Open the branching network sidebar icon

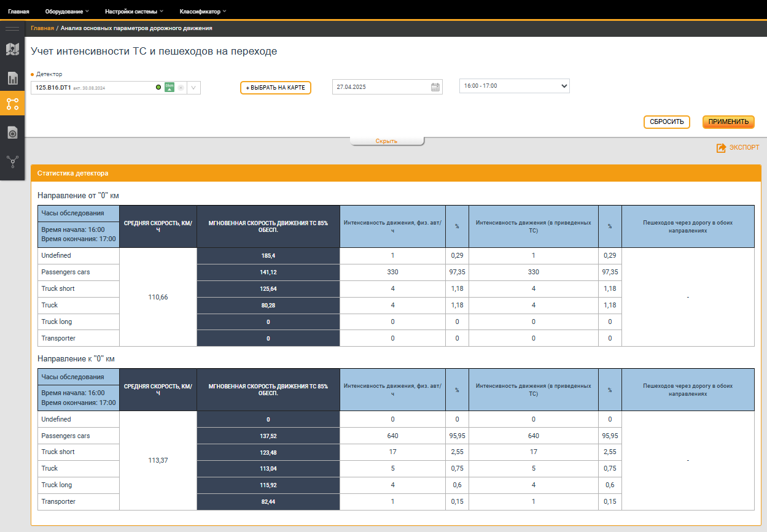point(12,161)
